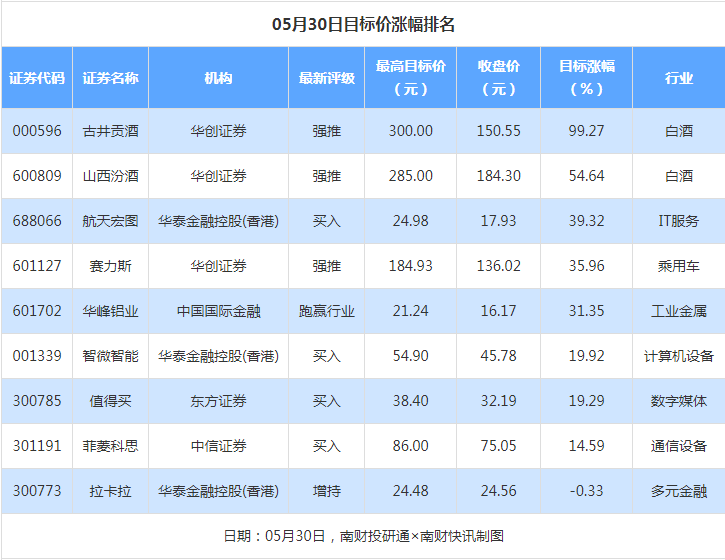The height and width of the screenshot is (560, 725).
Task: Click target price 24.48
Action: click(x=411, y=491)
